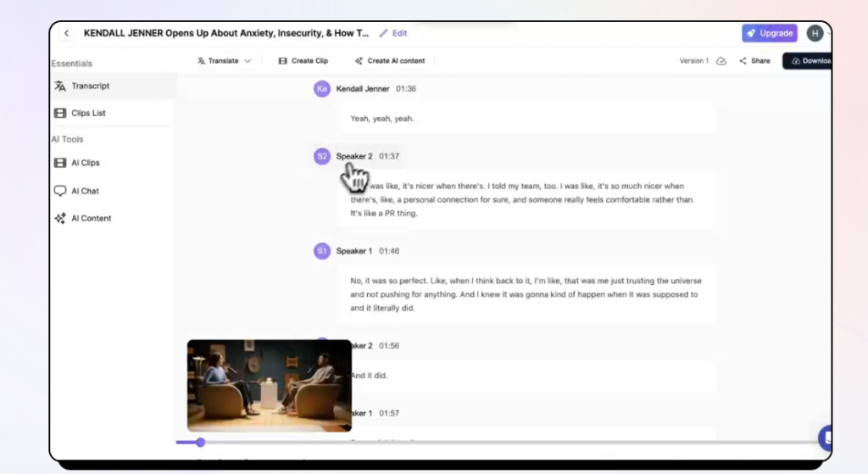Click the video title text
Screen dimensions: 868x474
coord(225,33)
